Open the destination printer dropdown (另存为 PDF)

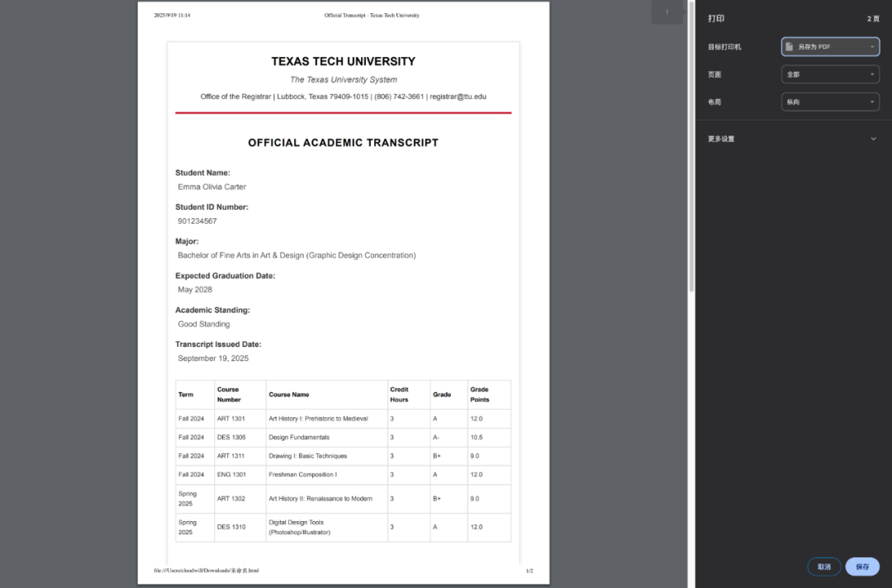click(x=830, y=46)
